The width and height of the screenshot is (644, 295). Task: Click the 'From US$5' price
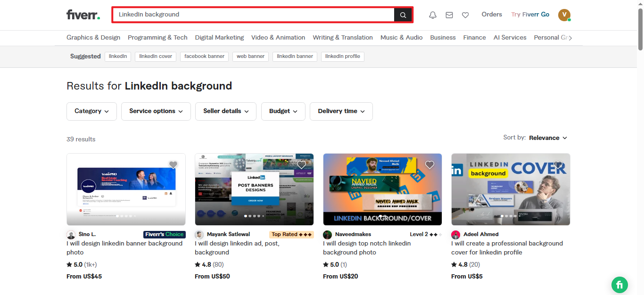(467, 276)
